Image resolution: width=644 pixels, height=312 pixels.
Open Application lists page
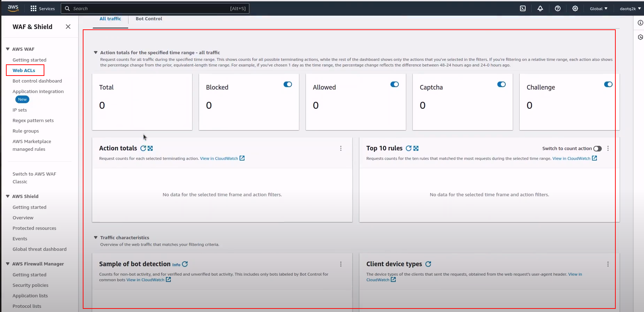(30, 296)
